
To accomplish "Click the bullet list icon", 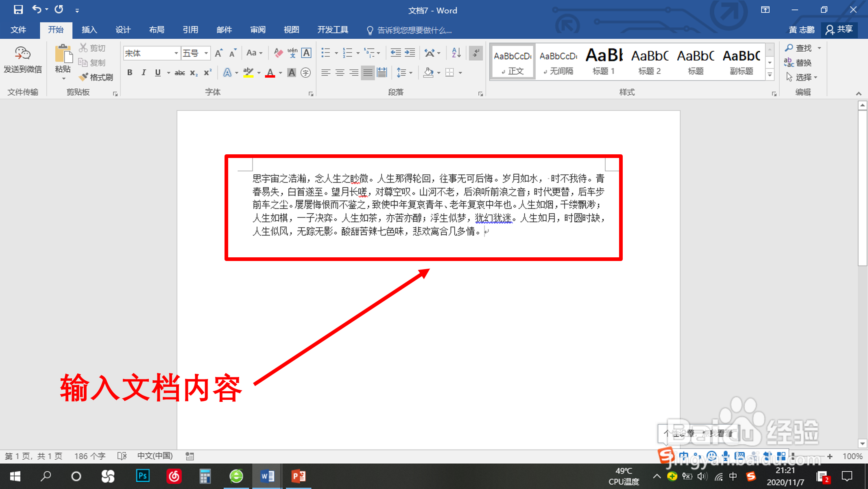I will click(x=326, y=53).
